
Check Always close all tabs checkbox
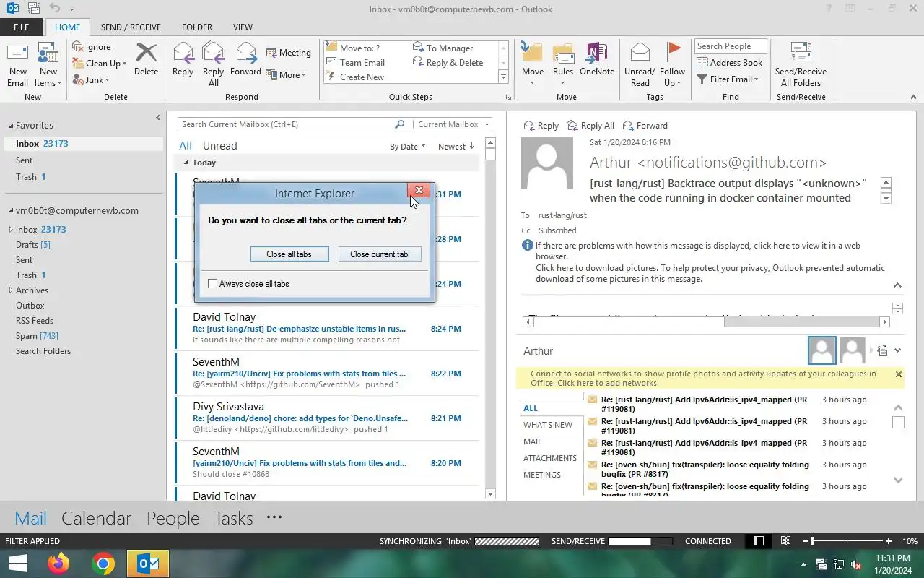click(x=213, y=284)
